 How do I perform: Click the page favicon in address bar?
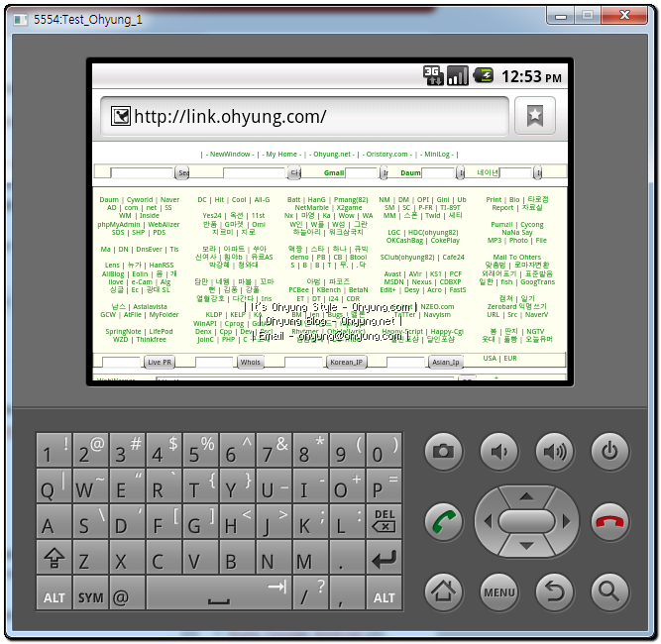121,116
